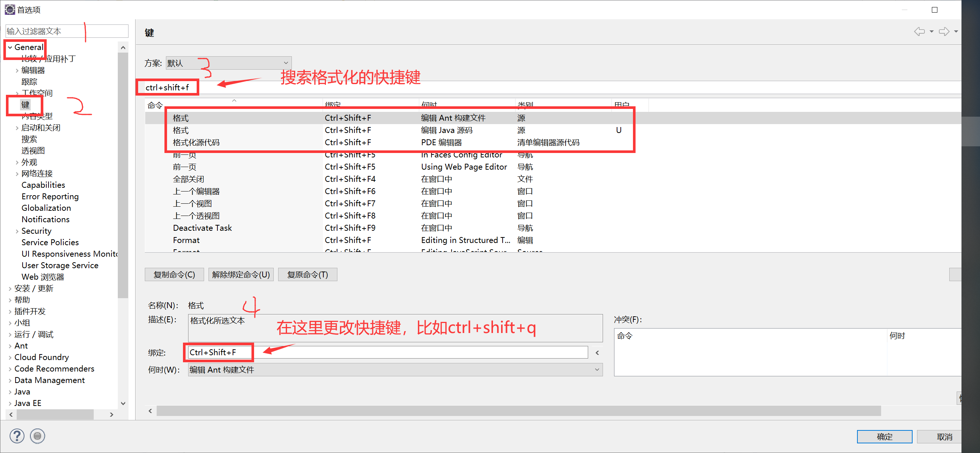Click the record icon beside the help icon
Viewport: 980px width, 453px height.
pos(37,436)
